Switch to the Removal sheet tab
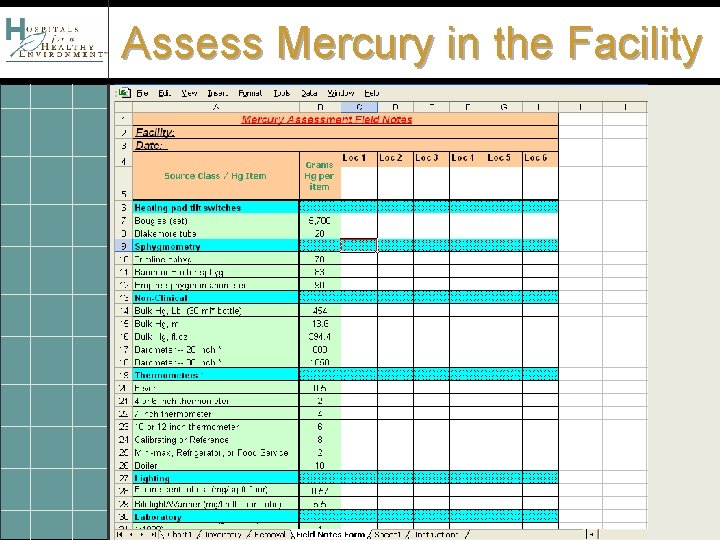 270,534
